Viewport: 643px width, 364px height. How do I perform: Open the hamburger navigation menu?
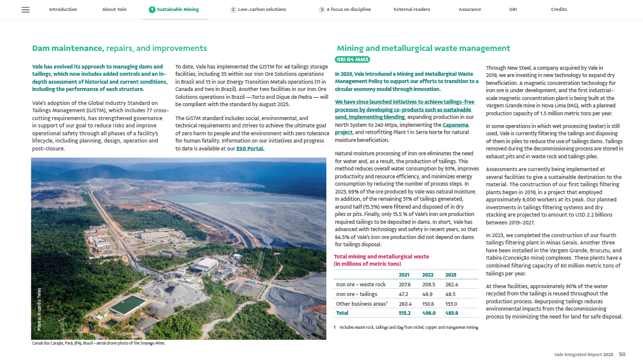[x=25, y=10]
